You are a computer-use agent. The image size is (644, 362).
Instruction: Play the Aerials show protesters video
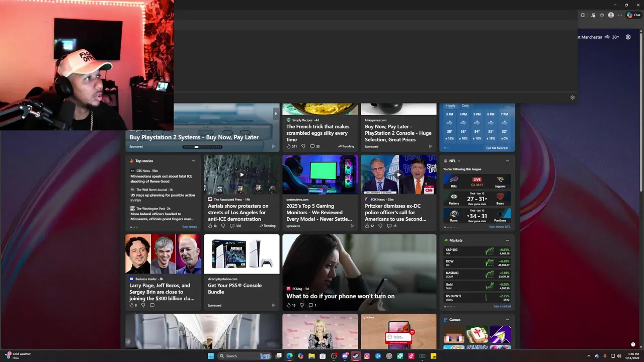click(242, 175)
